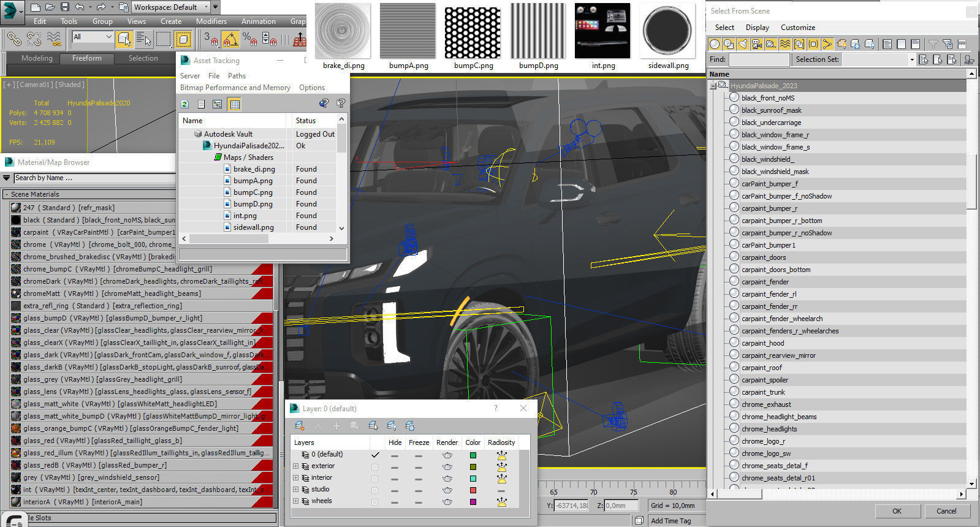
Task: Open Bitmap Performance and Memory menu
Action: pyautogui.click(x=235, y=88)
